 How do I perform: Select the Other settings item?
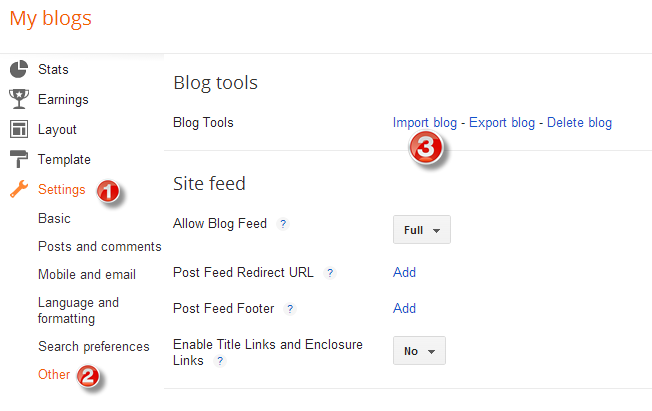[54, 374]
